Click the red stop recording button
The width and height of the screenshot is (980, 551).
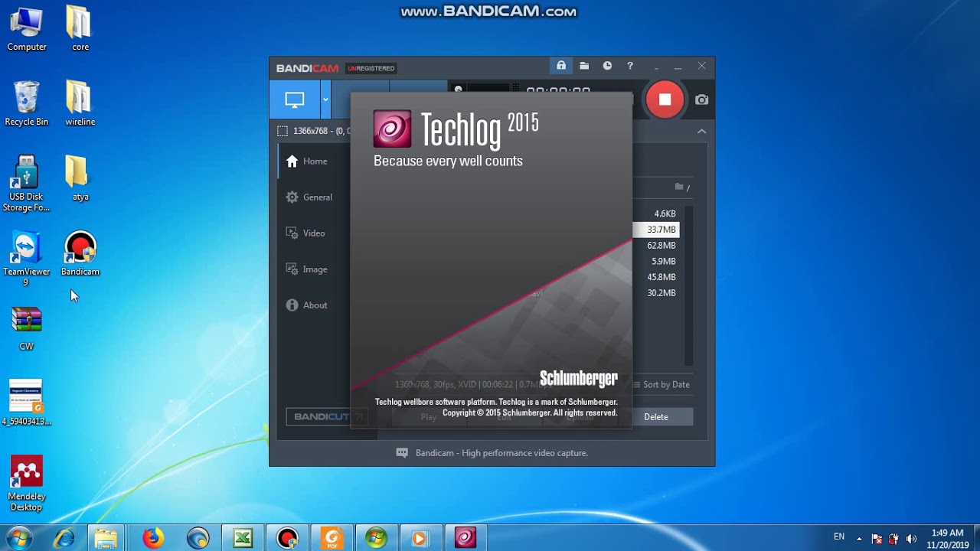665,99
